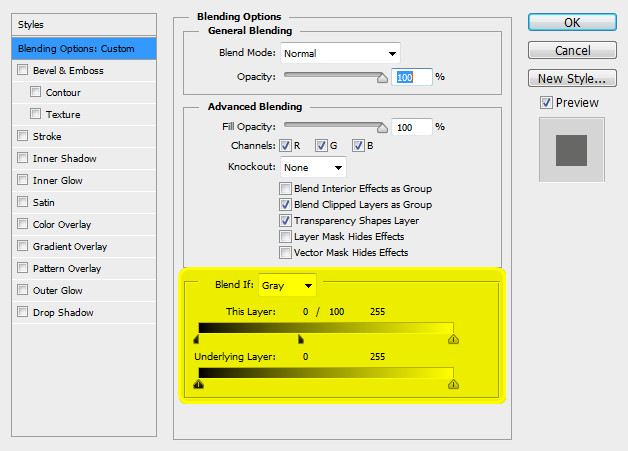Image resolution: width=628 pixels, height=451 pixels.
Task: Click the This Layer split black slider handle
Action: tap(300, 340)
